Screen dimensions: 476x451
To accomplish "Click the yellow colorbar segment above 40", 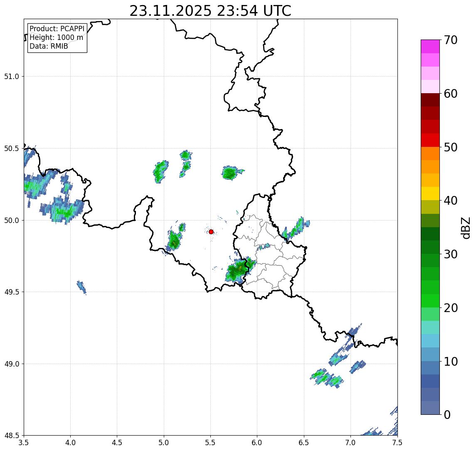I will [x=430, y=193].
